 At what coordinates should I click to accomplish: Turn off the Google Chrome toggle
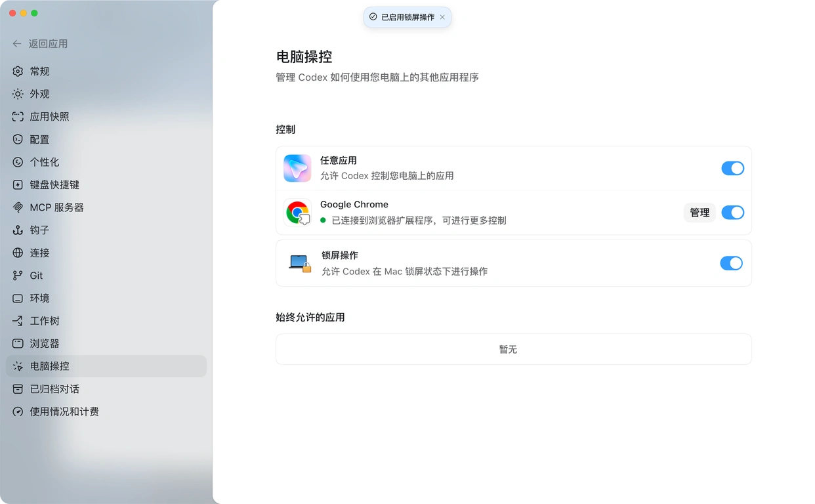tap(732, 213)
